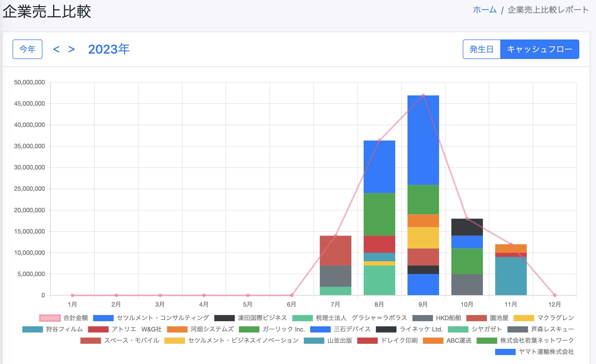Go to next year with > arrow
The height and width of the screenshot is (364, 596).
(x=72, y=49)
